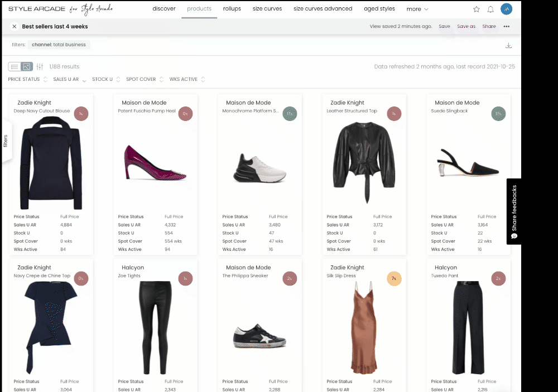Expand the more navigation dropdown
This screenshot has height=392, width=558.
[x=417, y=9]
